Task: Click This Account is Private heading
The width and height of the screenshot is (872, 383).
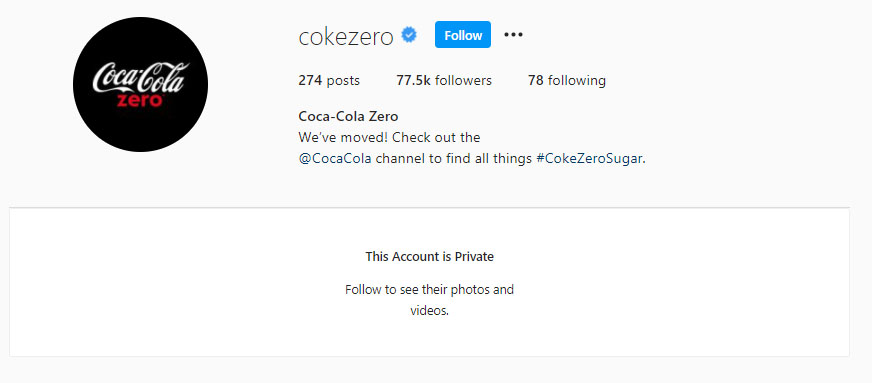Action: coord(429,257)
